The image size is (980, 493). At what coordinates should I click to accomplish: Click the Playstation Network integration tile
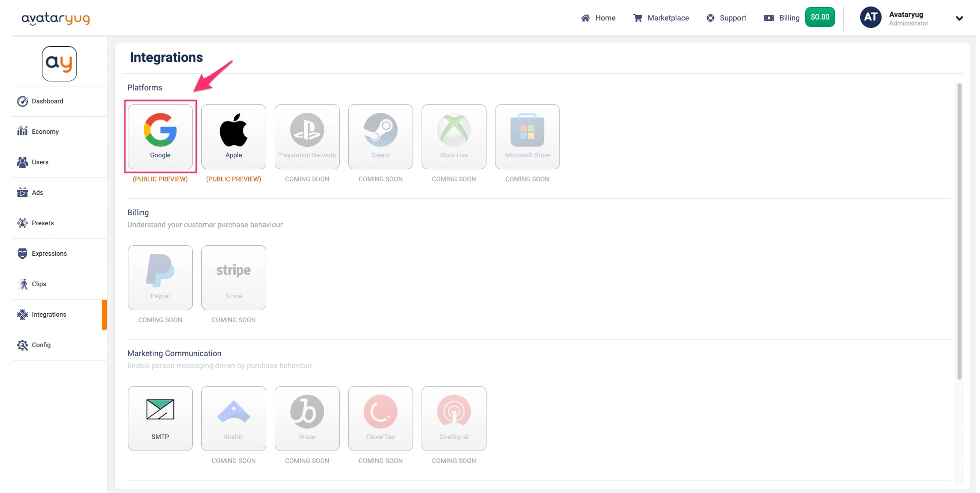[x=307, y=136]
